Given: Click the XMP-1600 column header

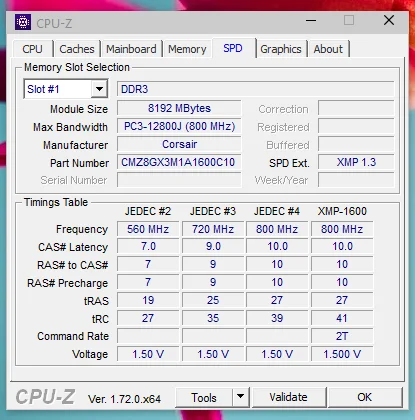Looking at the screenshot, I should point(342,211).
